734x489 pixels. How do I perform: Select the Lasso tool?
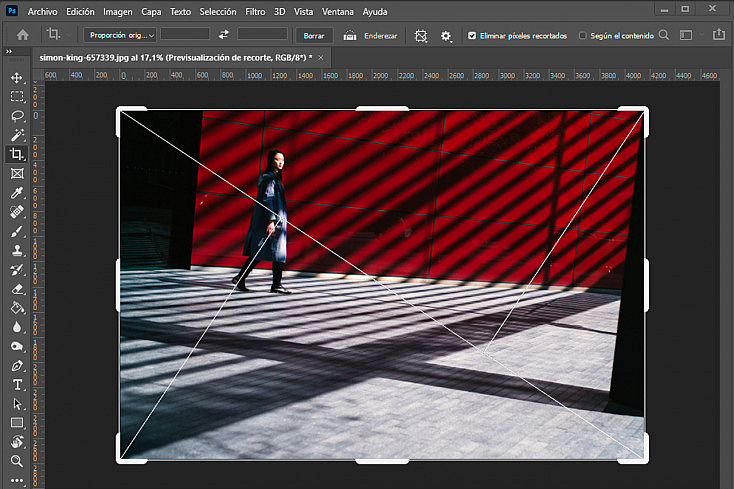(17, 116)
